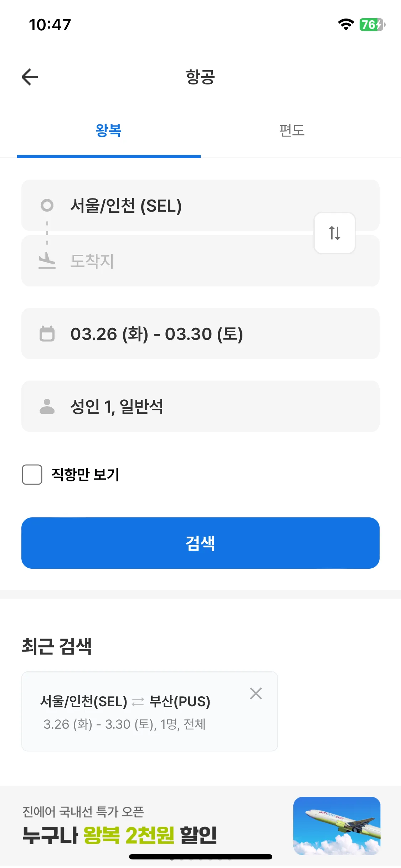Viewport: 401px width, 868px height.
Task: Tap the 도착지 destination field
Action: point(200,261)
